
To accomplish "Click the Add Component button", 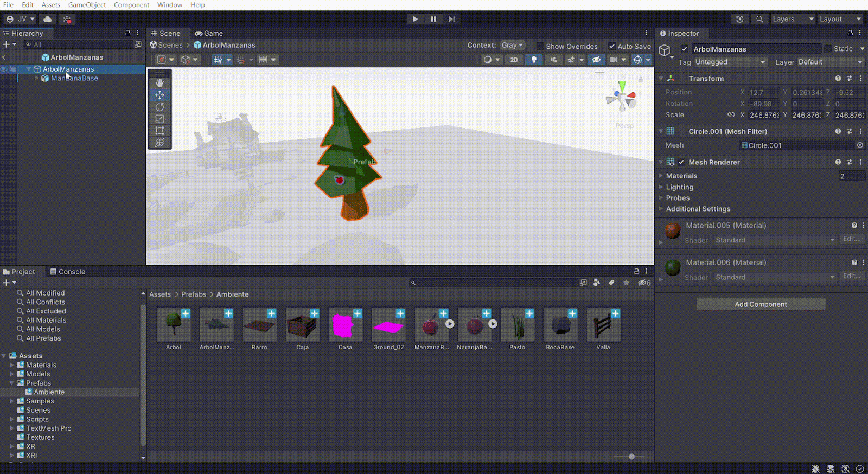I will 761,304.
